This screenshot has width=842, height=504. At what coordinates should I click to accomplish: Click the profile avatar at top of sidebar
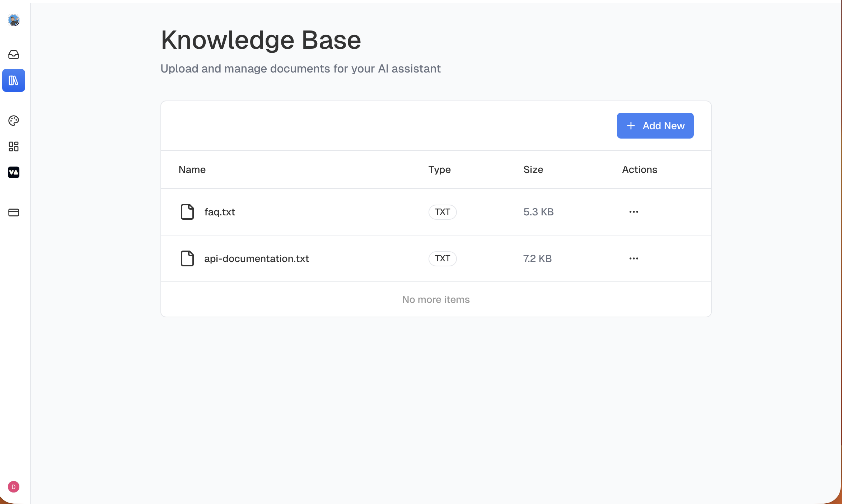tap(14, 20)
